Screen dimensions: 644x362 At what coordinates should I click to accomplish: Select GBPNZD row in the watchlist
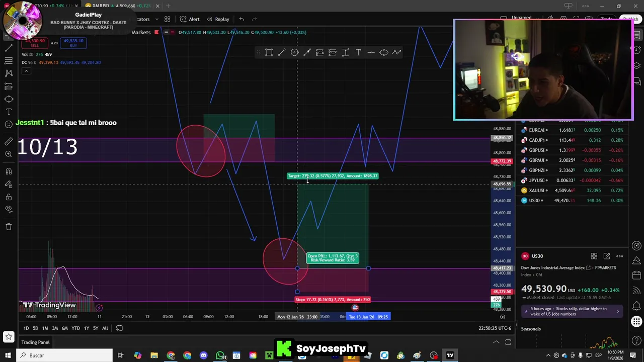pyautogui.click(x=573, y=170)
